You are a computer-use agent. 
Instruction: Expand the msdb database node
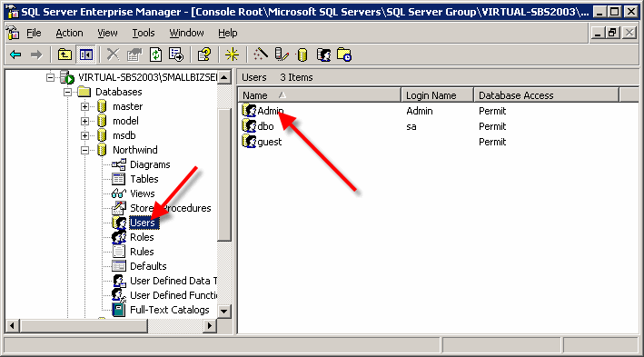click(84, 135)
